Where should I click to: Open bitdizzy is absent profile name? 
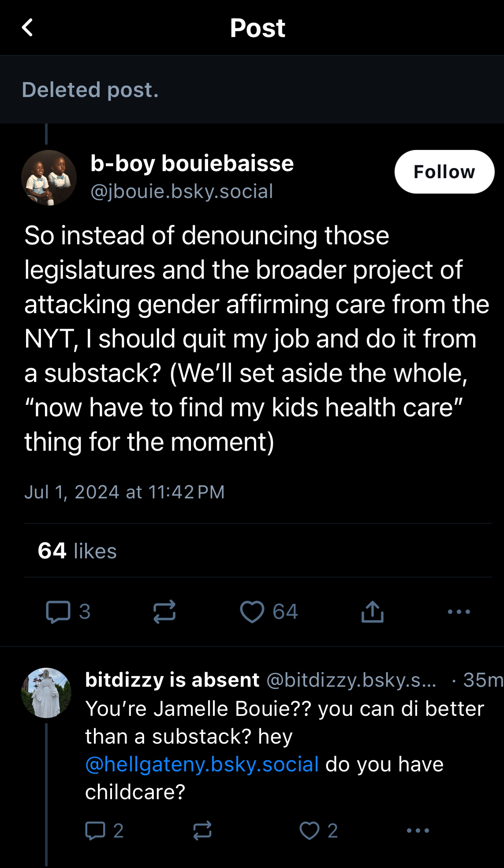pyautogui.click(x=172, y=680)
